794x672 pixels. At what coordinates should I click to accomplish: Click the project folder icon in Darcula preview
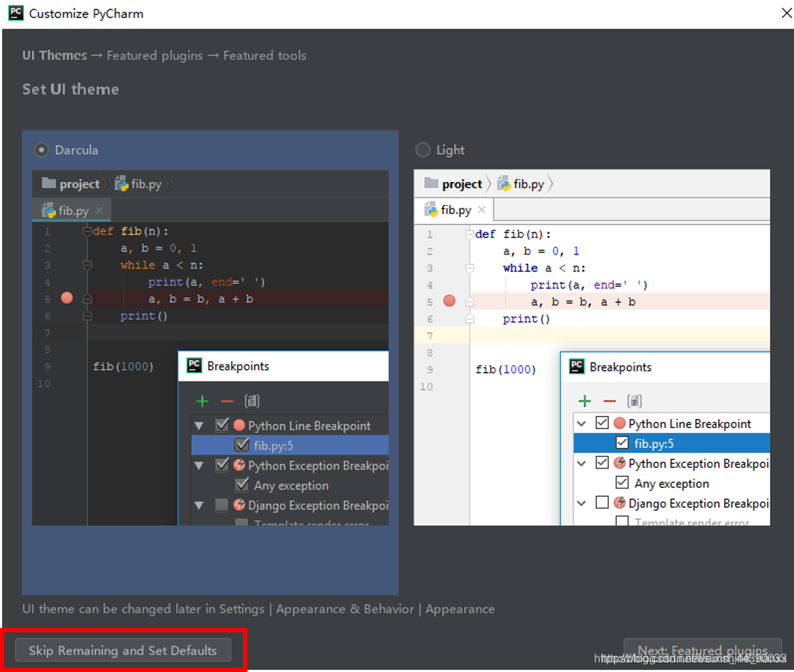49,183
